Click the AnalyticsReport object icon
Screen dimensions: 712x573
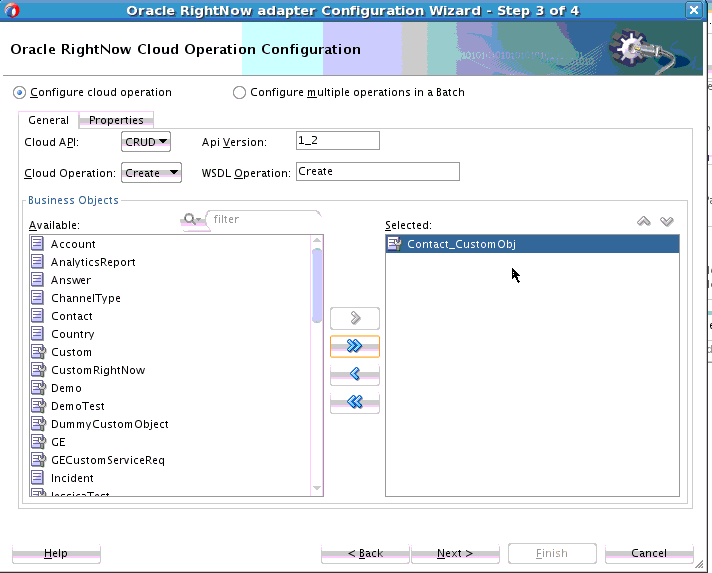pyautogui.click(x=38, y=262)
